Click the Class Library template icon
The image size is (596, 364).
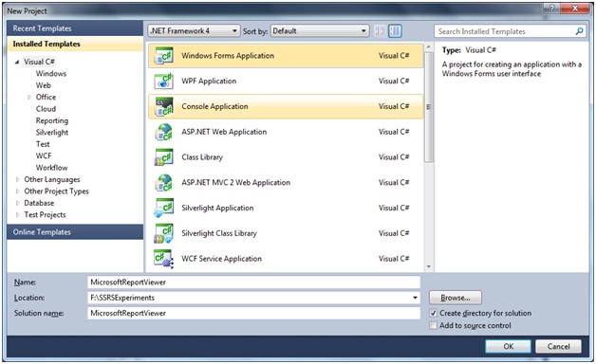point(164,157)
